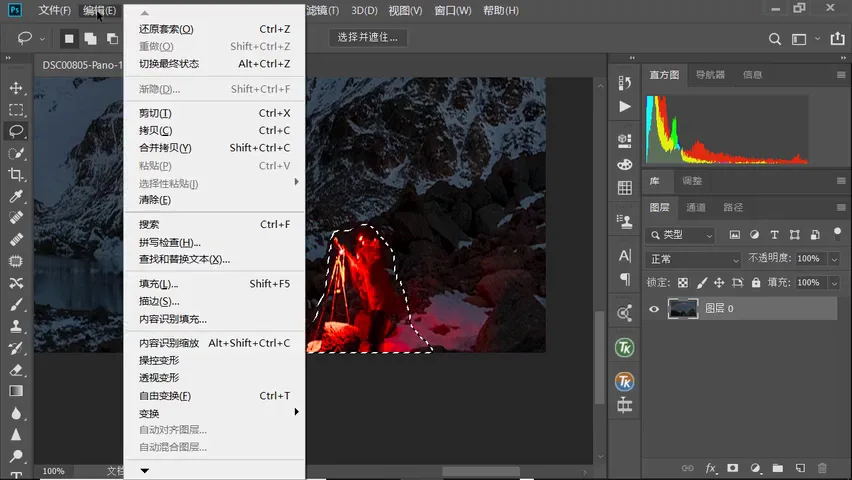Screen dimensions: 852x480
Task: Pick the Eyedropper tool
Action: pyautogui.click(x=16, y=196)
